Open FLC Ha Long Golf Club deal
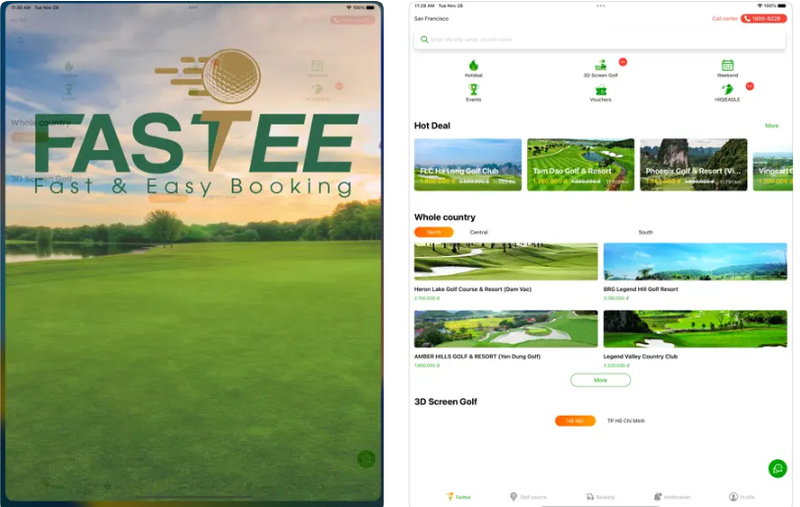This screenshot has width=800, height=507. [467, 165]
